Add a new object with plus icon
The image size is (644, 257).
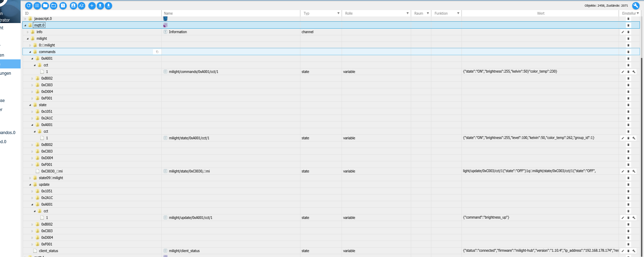(92, 6)
